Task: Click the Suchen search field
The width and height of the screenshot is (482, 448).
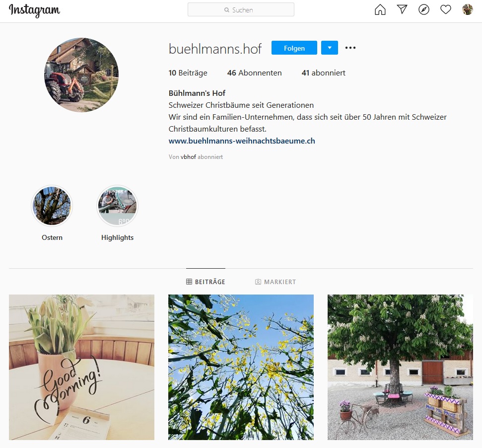Action: (x=241, y=9)
